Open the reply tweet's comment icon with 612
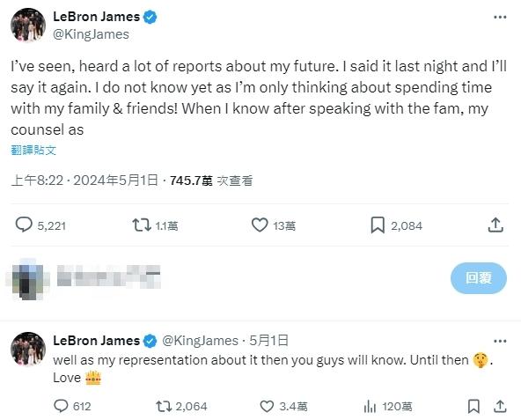The height and width of the screenshot is (420, 521). (x=61, y=406)
